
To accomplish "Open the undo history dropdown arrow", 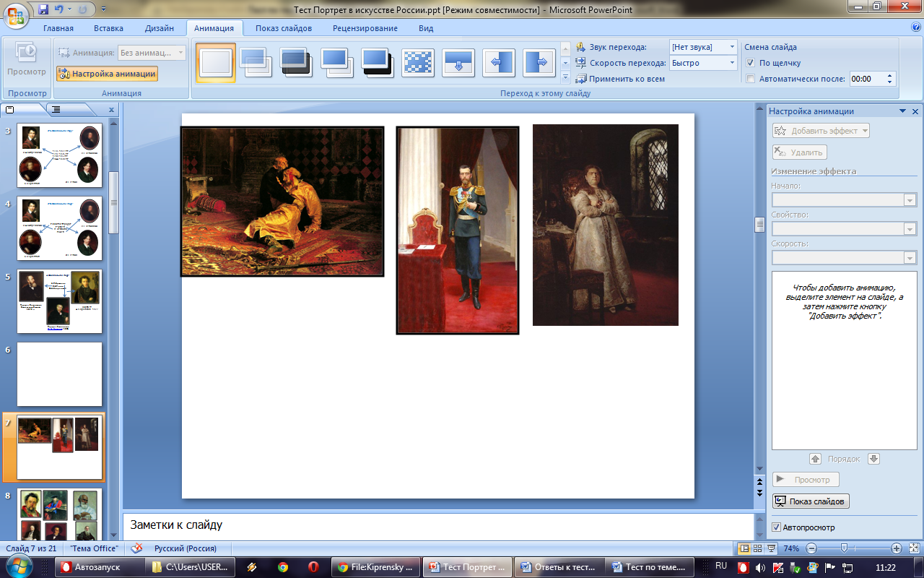I will (x=69, y=9).
